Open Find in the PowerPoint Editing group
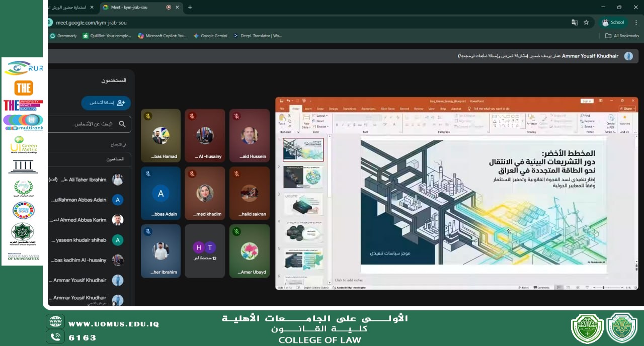The height and width of the screenshot is (346, 644). (x=586, y=115)
